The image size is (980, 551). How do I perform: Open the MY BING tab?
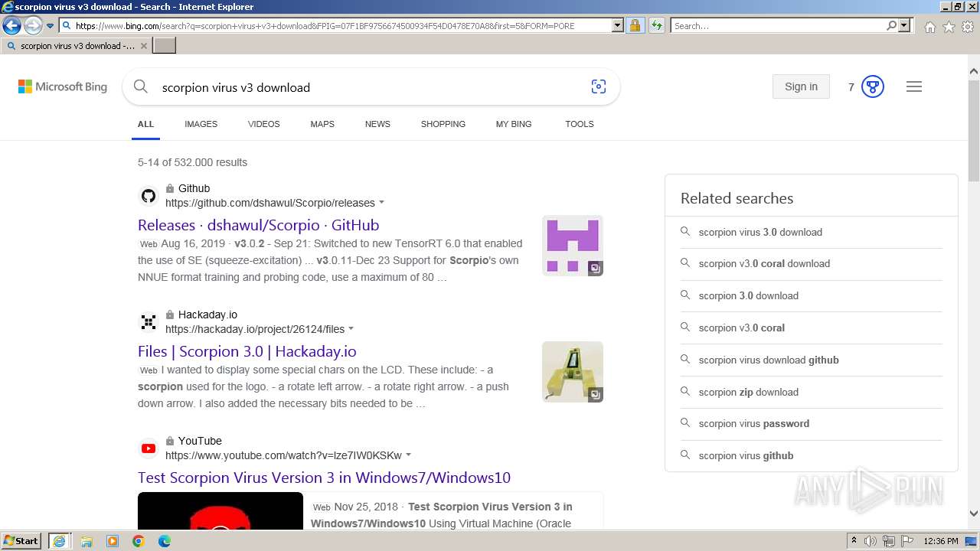click(514, 124)
